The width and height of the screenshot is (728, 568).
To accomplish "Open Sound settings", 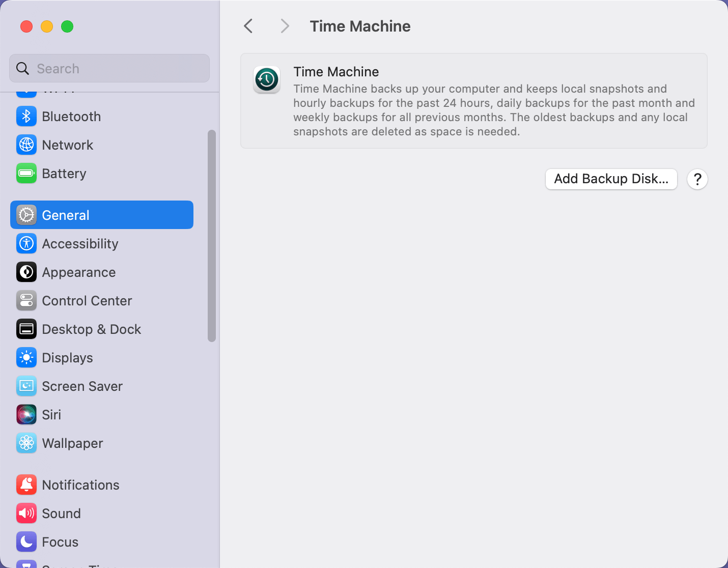I will point(26,513).
